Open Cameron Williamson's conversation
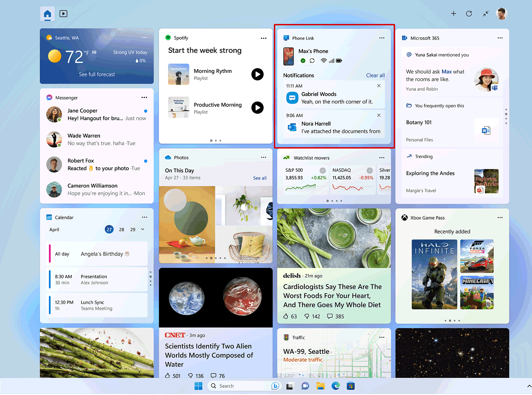The height and width of the screenshot is (395, 532). (x=97, y=189)
